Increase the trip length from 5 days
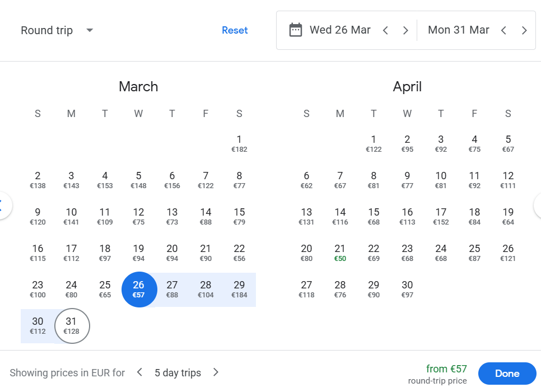 [x=216, y=372]
